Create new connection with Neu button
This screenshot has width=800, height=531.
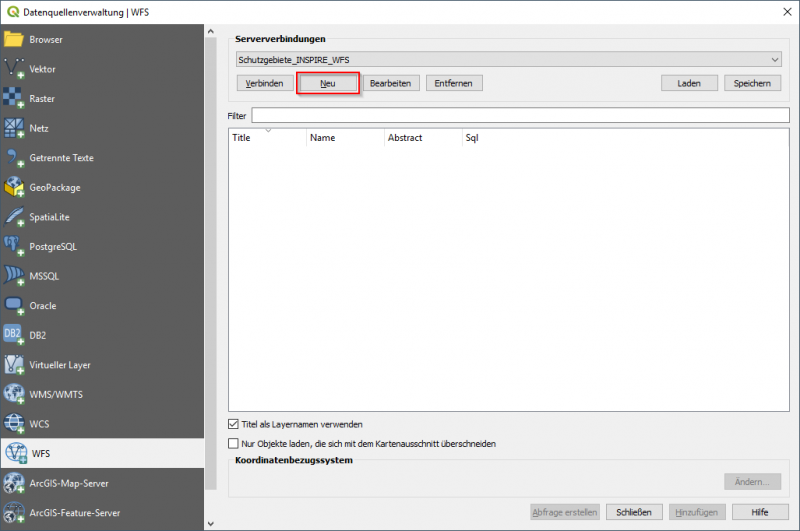tap(328, 83)
